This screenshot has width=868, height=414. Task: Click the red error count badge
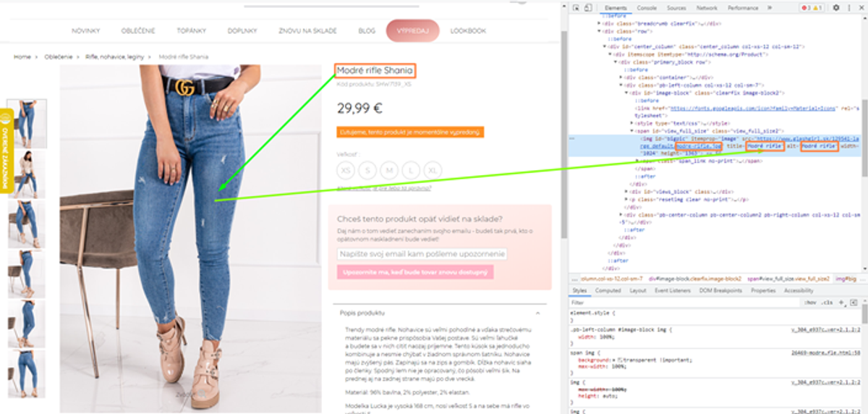[x=807, y=8]
